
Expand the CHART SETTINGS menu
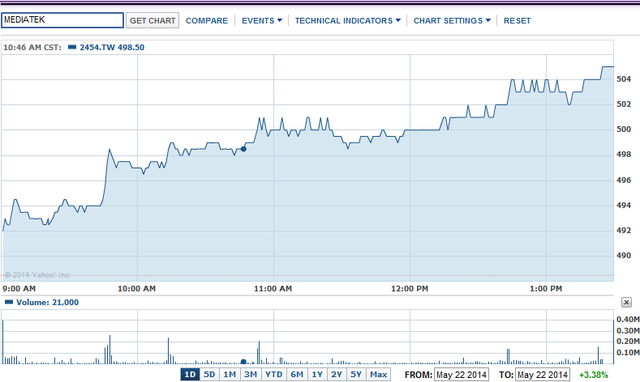click(452, 21)
